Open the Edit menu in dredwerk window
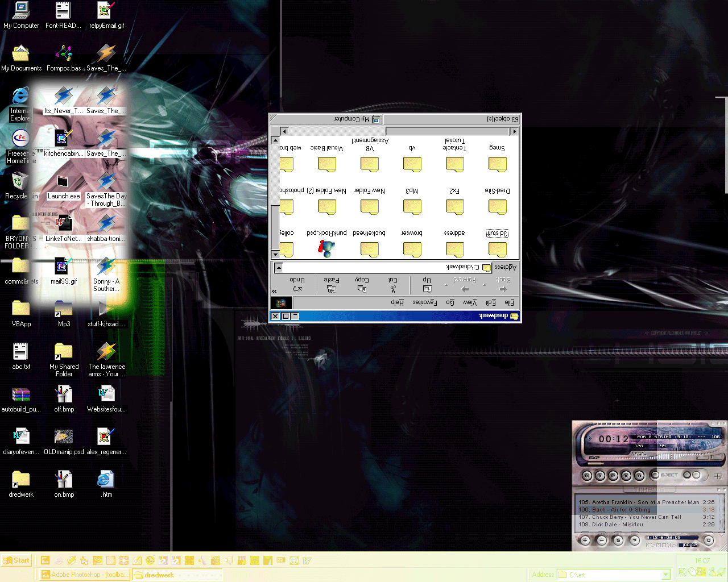The image size is (728, 582). pos(491,302)
